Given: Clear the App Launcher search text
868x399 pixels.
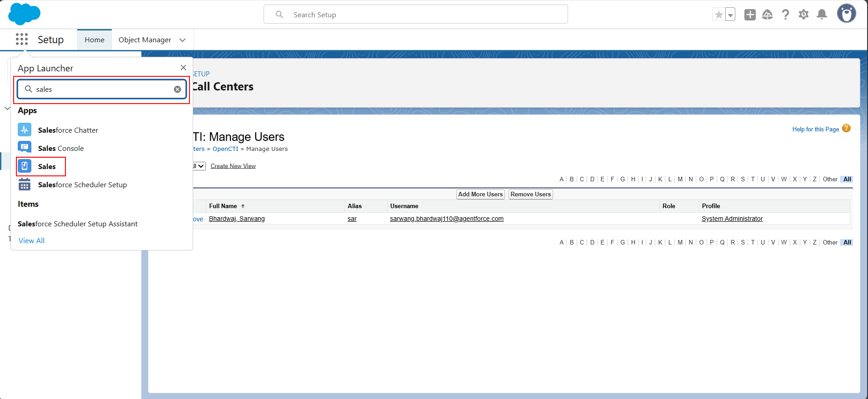Looking at the screenshot, I should click(178, 89).
